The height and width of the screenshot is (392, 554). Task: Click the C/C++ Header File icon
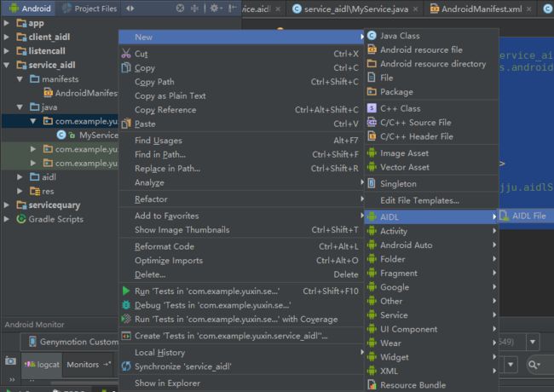click(372, 136)
